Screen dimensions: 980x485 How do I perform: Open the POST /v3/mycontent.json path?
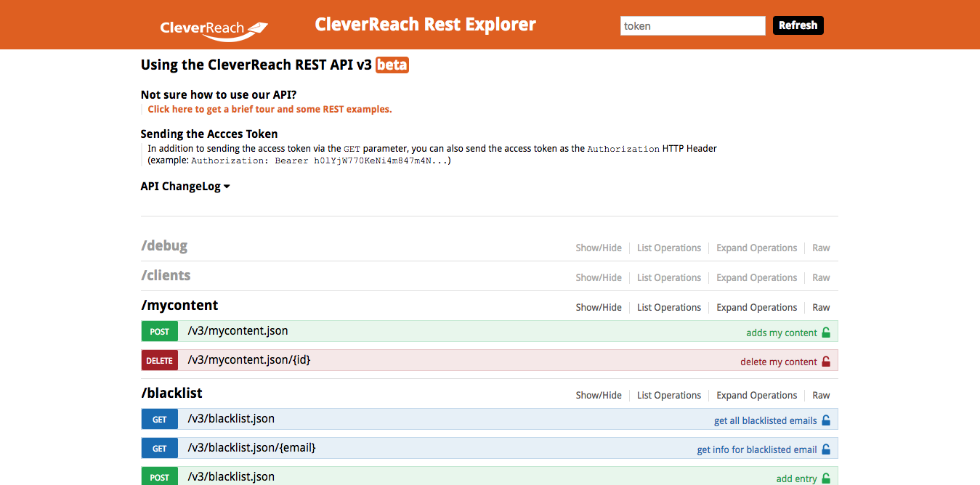pos(238,331)
